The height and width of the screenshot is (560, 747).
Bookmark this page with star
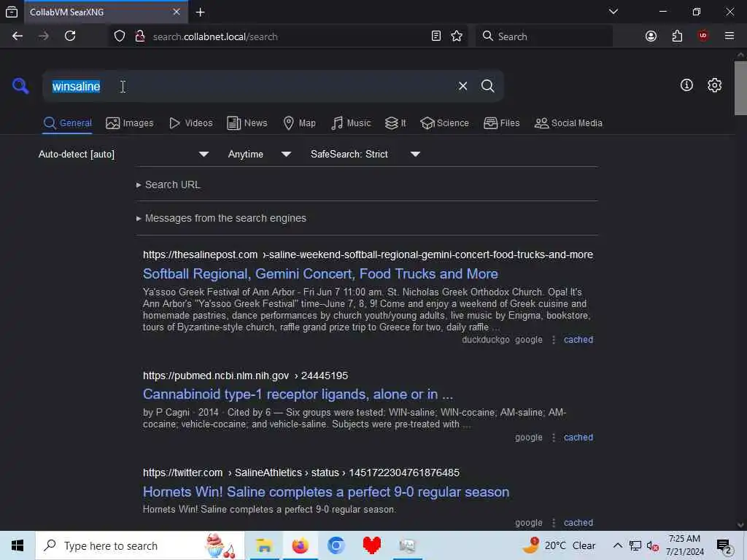coord(457,36)
